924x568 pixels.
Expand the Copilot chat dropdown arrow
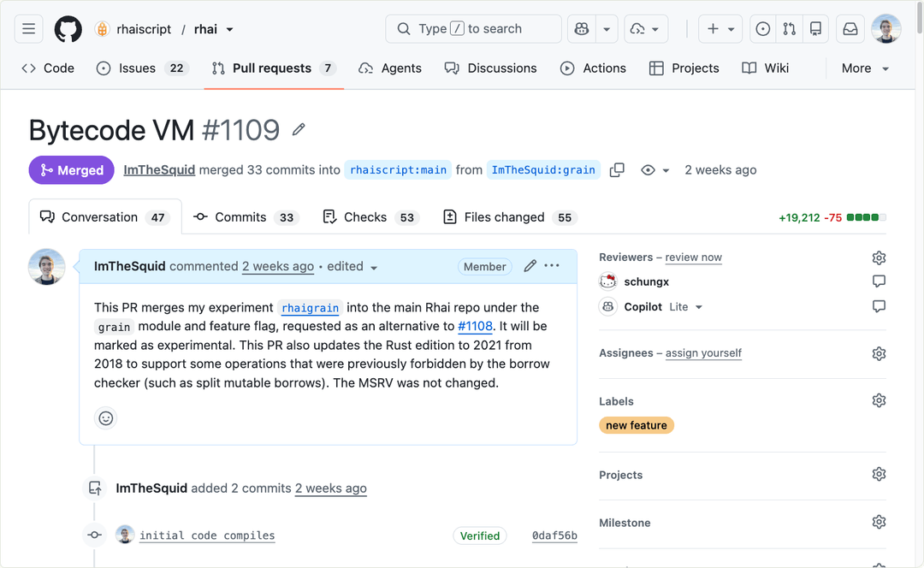[x=607, y=29]
